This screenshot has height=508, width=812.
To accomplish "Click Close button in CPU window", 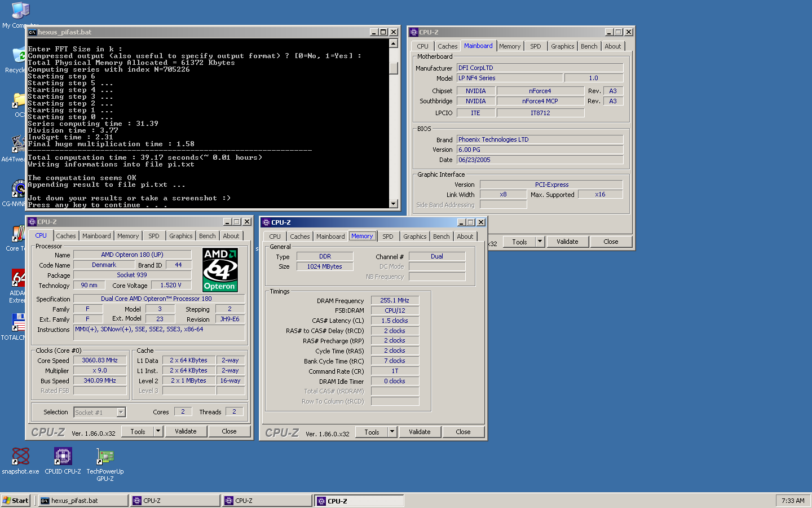I will (x=229, y=431).
